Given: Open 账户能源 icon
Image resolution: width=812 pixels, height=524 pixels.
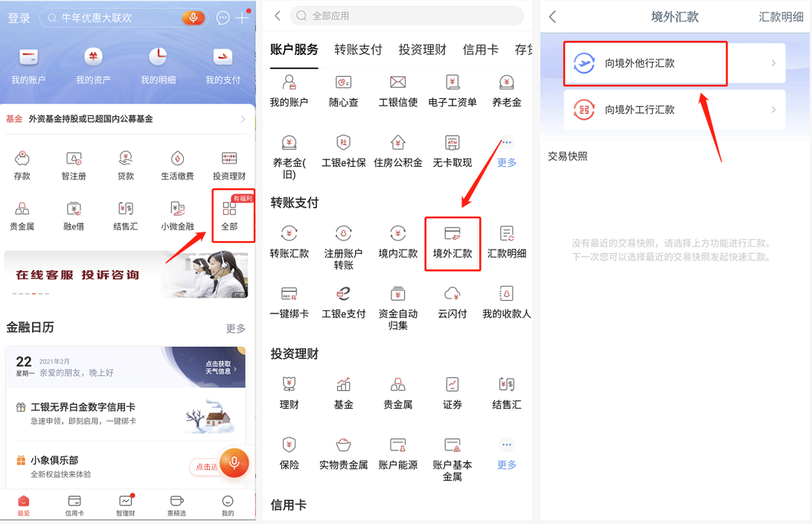Looking at the screenshot, I should coord(397,445).
